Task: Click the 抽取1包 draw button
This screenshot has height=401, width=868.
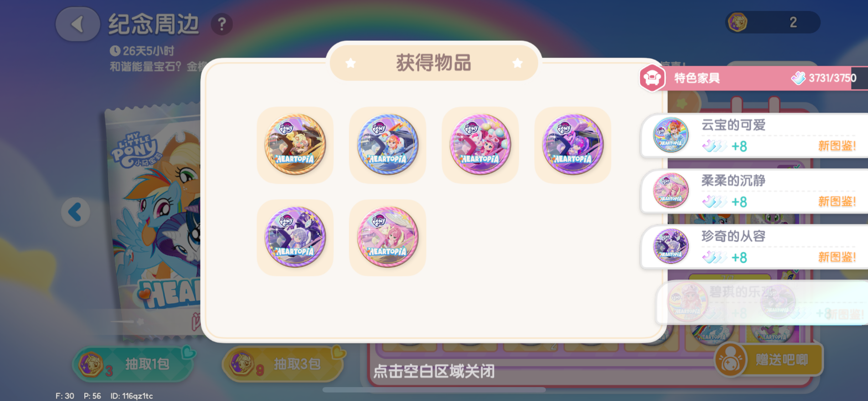Action: (133, 364)
